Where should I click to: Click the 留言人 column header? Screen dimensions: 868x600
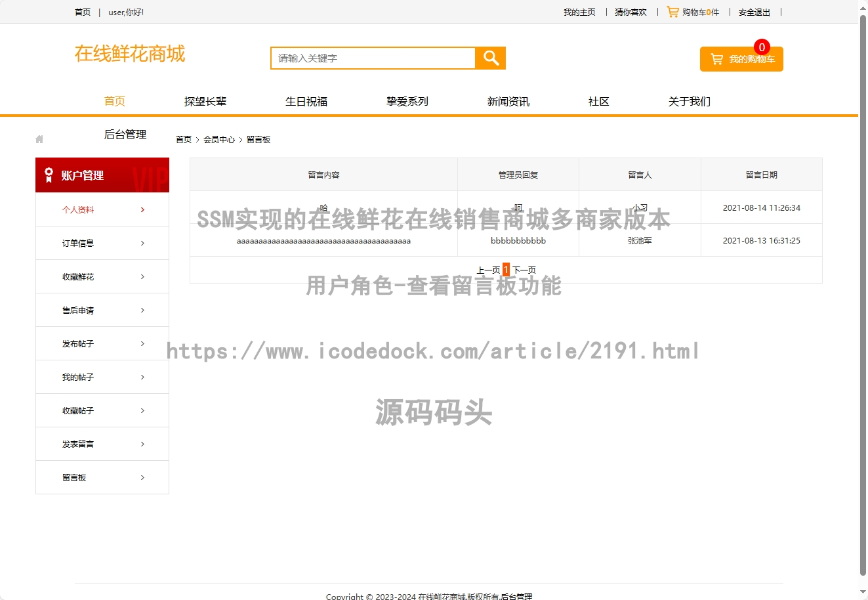tap(640, 175)
